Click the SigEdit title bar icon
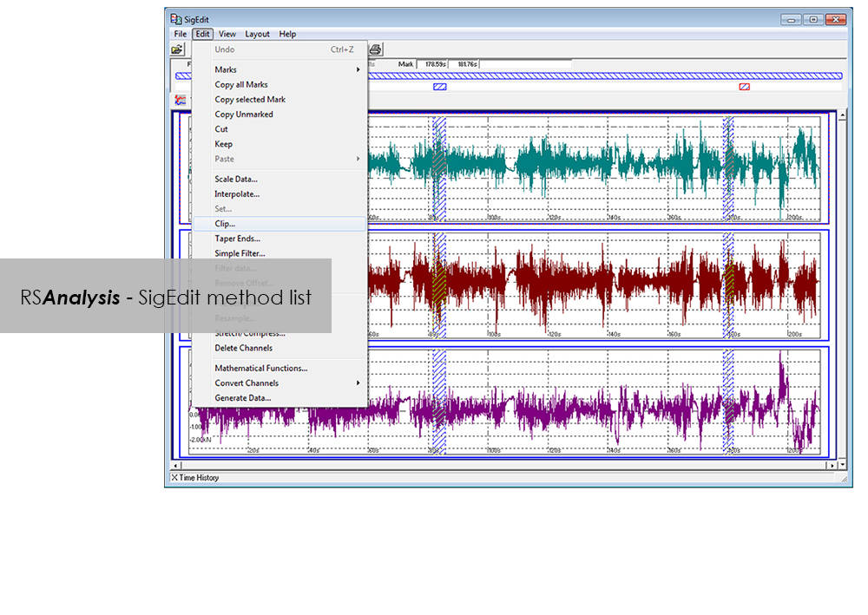The image size is (868, 615). [x=176, y=19]
